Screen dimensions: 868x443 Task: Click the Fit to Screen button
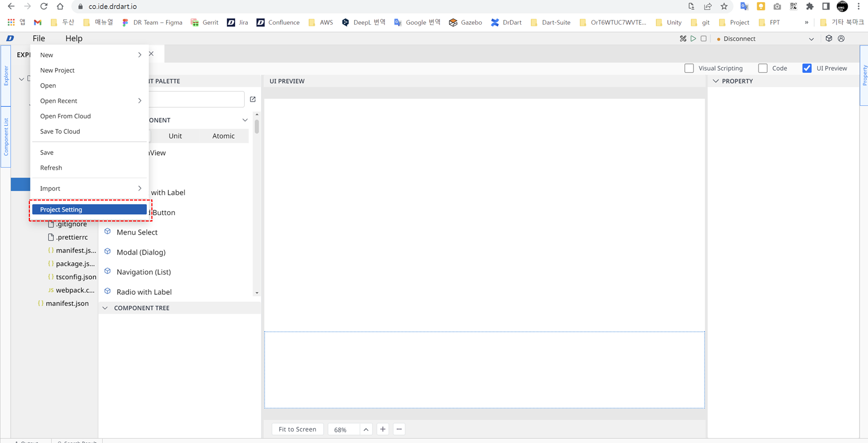pyautogui.click(x=297, y=429)
